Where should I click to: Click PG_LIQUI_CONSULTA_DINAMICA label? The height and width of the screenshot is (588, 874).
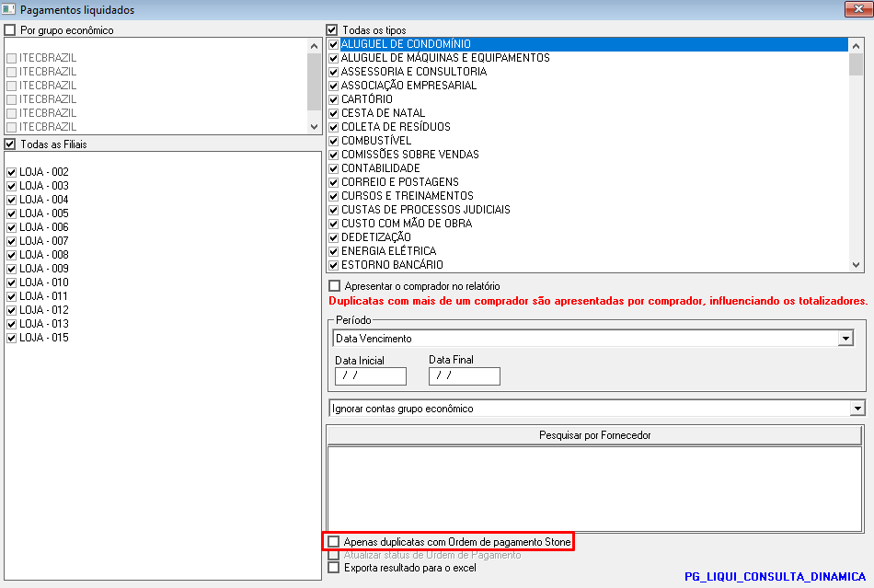[x=775, y=577]
